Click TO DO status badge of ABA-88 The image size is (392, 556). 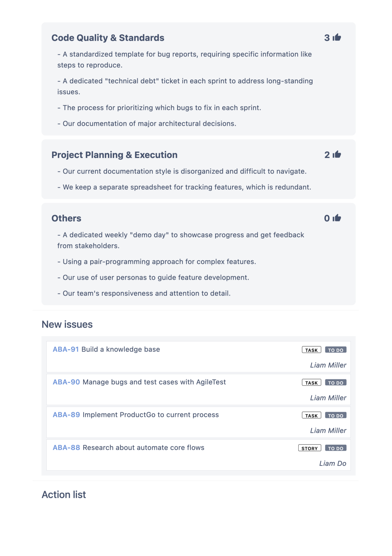click(335, 448)
